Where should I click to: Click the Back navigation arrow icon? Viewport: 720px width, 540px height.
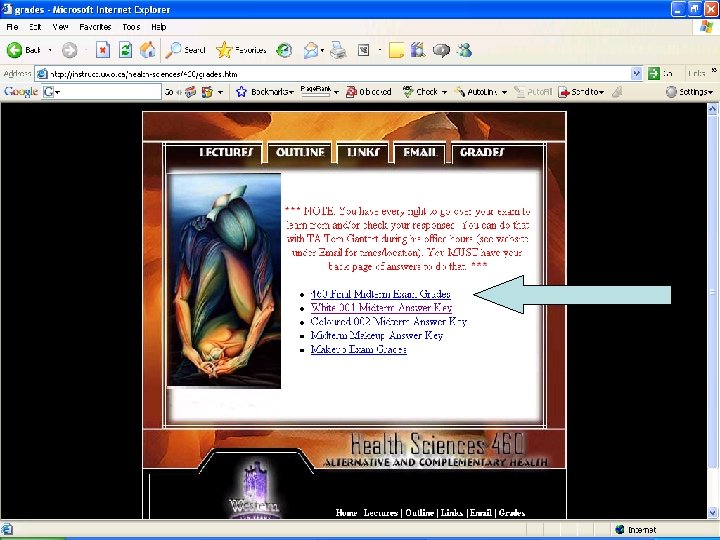point(14,50)
